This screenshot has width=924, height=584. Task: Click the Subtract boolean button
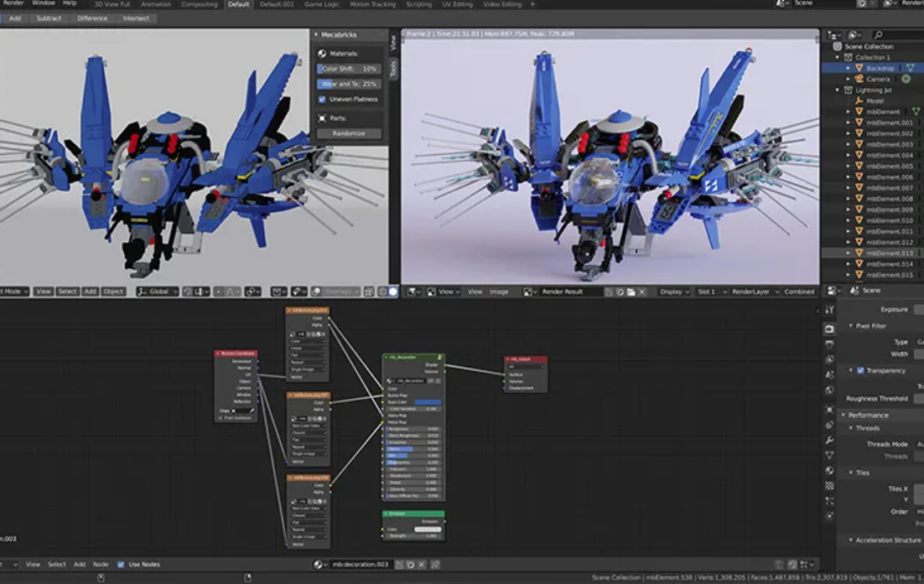point(49,18)
